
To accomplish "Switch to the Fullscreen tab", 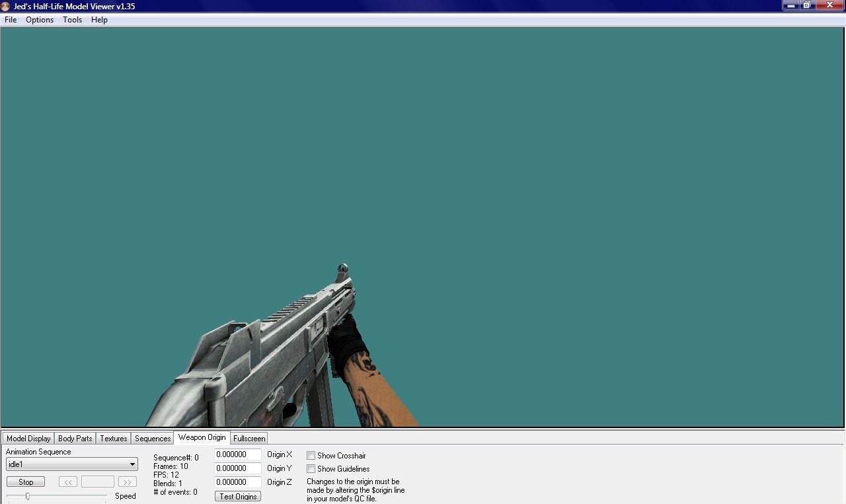I will click(x=249, y=438).
